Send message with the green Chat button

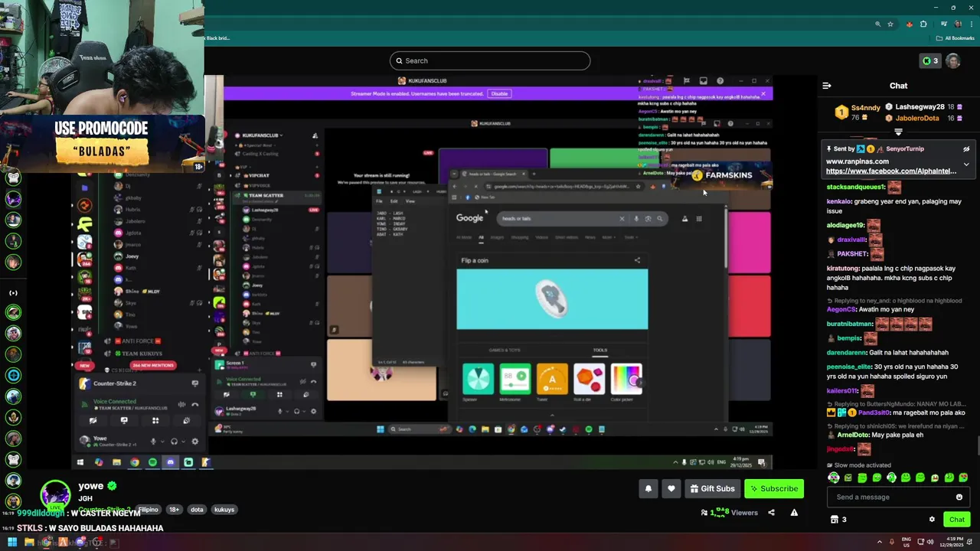(x=957, y=520)
